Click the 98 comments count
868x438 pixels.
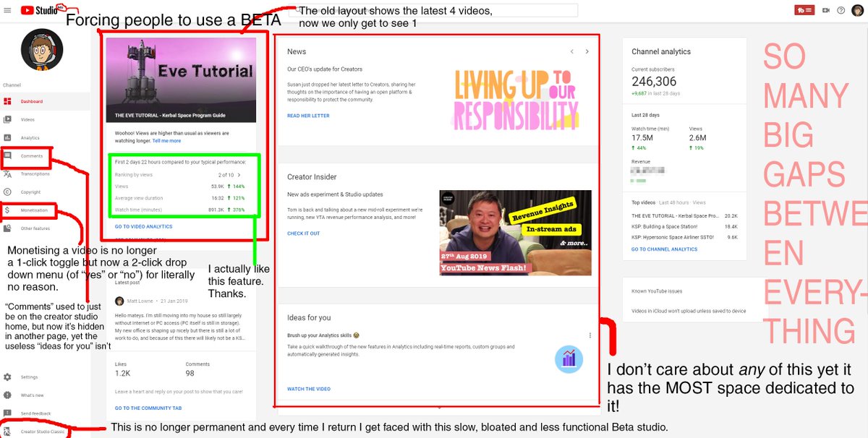click(190, 374)
